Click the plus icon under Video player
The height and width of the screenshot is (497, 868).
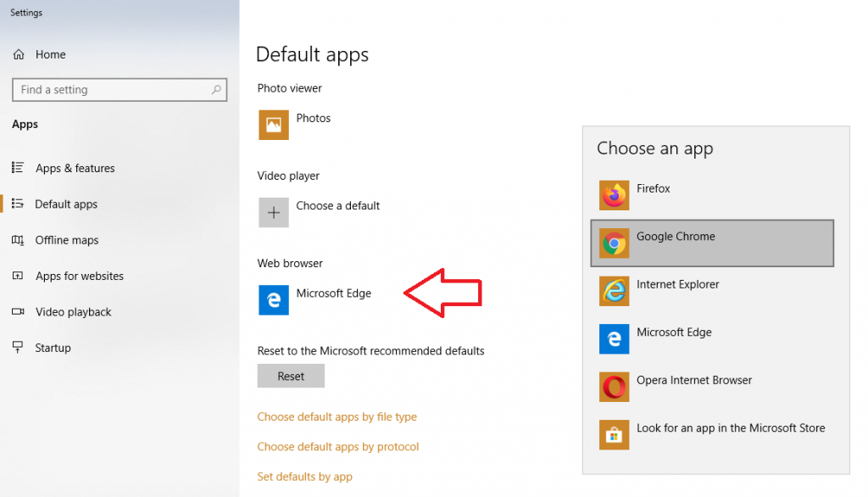click(x=274, y=213)
